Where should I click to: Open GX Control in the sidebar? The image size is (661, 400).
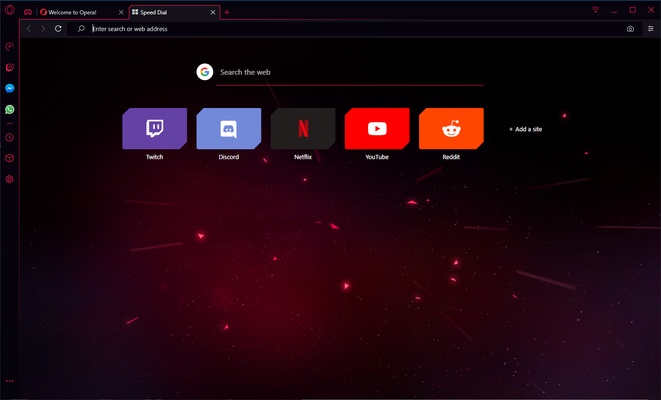(9, 46)
